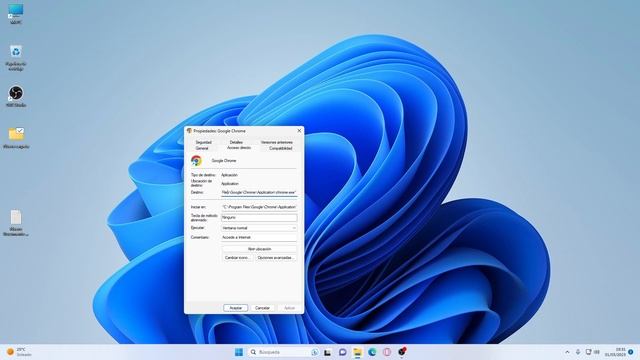The width and height of the screenshot is (640, 360).
Task: Open the Windows Start menu
Action: pyautogui.click(x=239, y=352)
